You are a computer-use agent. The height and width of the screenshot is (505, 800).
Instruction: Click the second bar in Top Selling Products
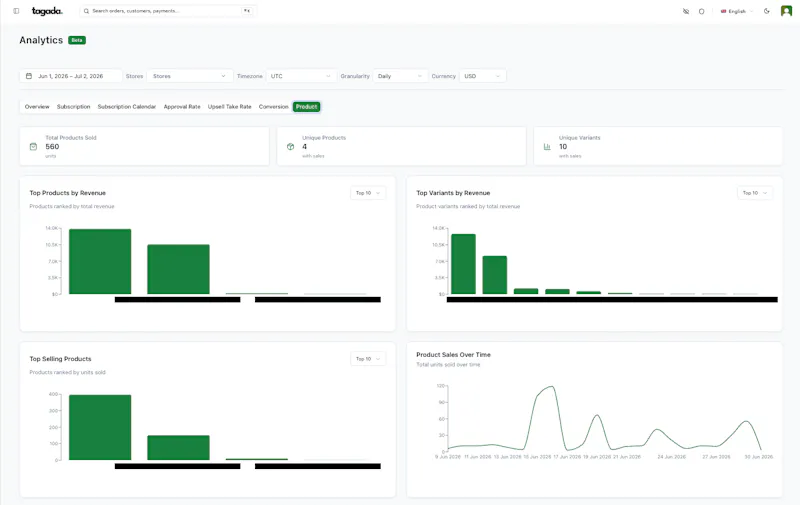(x=179, y=448)
